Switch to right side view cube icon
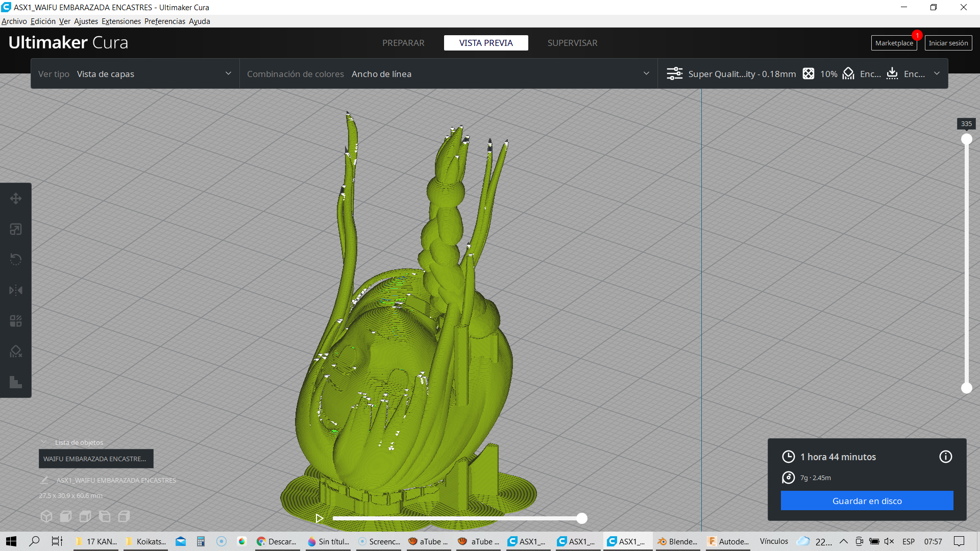This screenshot has height=551, width=980. point(124,516)
